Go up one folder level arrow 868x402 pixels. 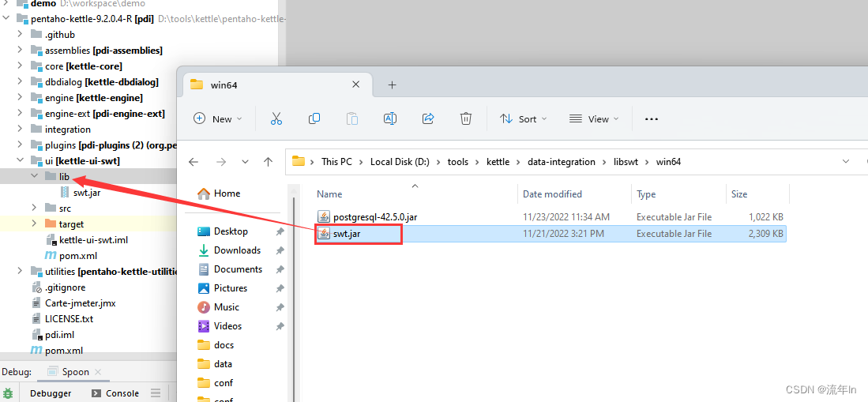[x=269, y=162]
